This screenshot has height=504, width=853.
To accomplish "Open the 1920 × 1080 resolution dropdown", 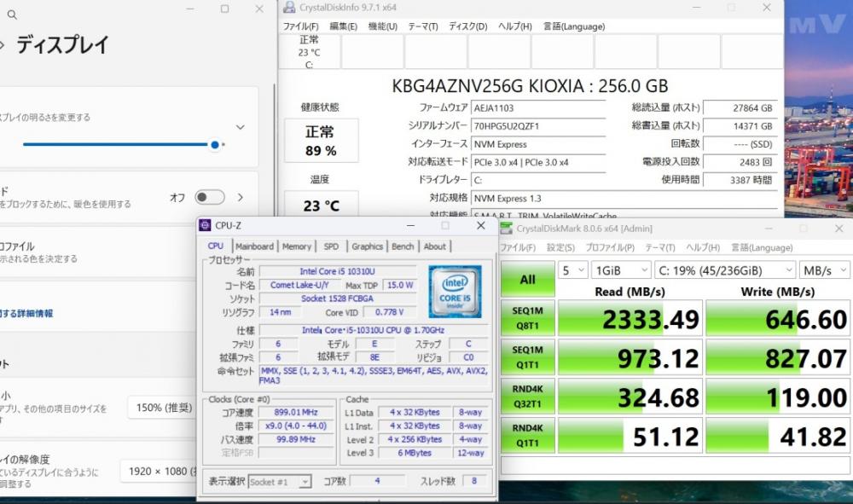I will coord(159,472).
